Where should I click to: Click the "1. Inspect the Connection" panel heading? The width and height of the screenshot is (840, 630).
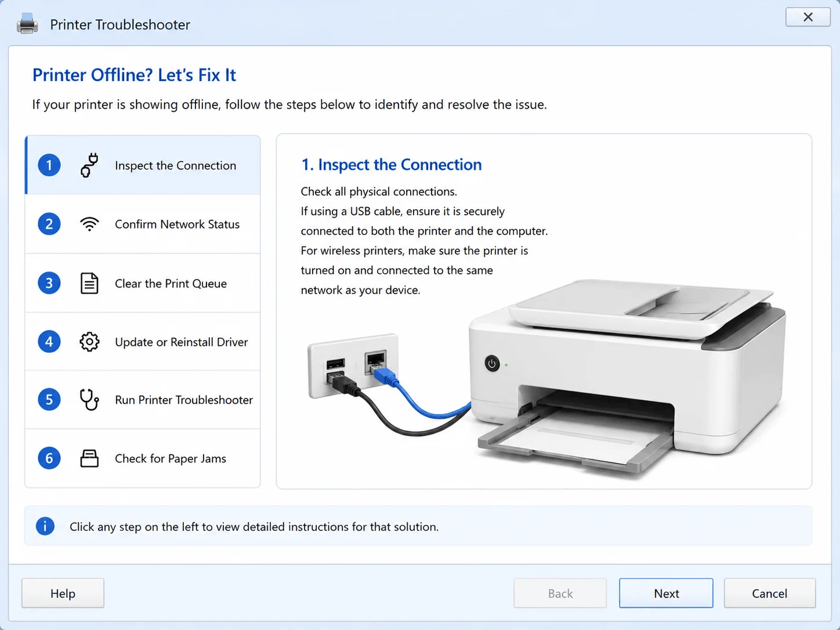tap(391, 165)
